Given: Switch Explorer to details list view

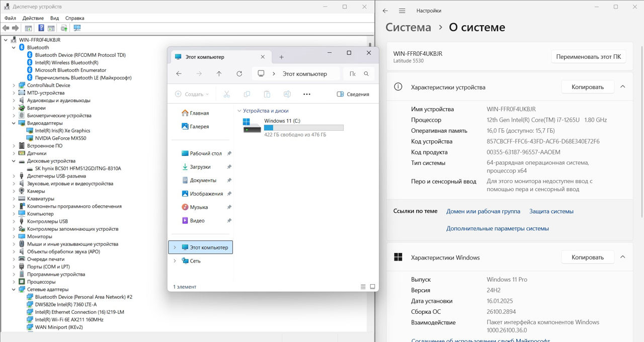Looking at the screenshot, I should point(363,287).
